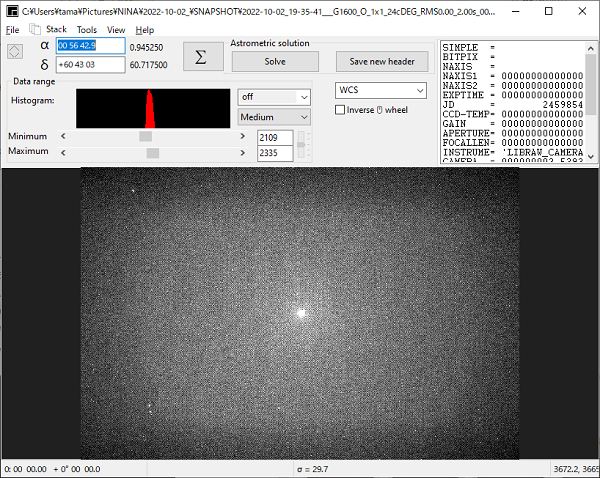Click the sigma = 29.7 status bar text
Screen dimensions: 600x478
[x=312, y=469]
